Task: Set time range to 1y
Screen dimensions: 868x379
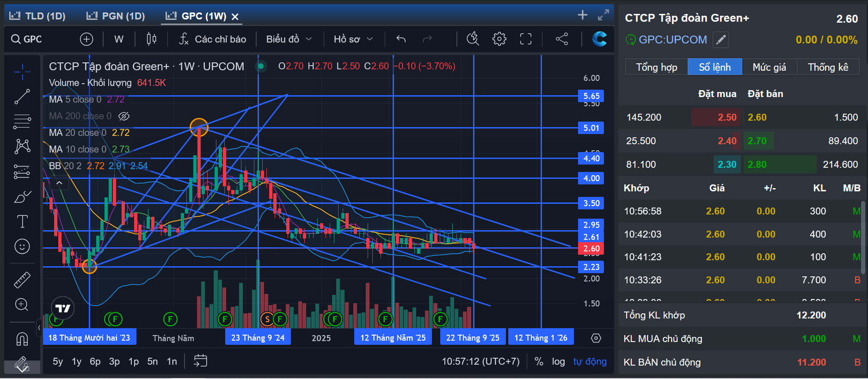Action: (77, 361)
